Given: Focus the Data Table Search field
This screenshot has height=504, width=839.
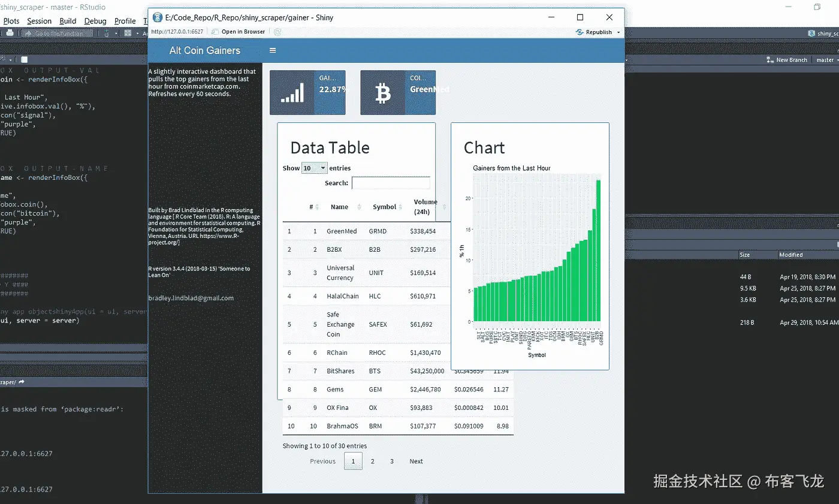Looking at the screenshot, I should (391, 183).
